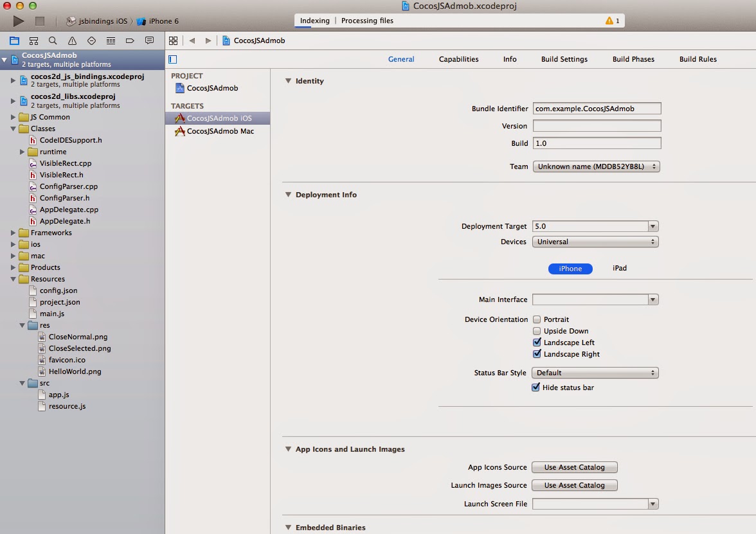Open VisibleRect.cpp file
The width and height of the screenshot is (756, 534).
pyautogui.click(x=66, y=163)
